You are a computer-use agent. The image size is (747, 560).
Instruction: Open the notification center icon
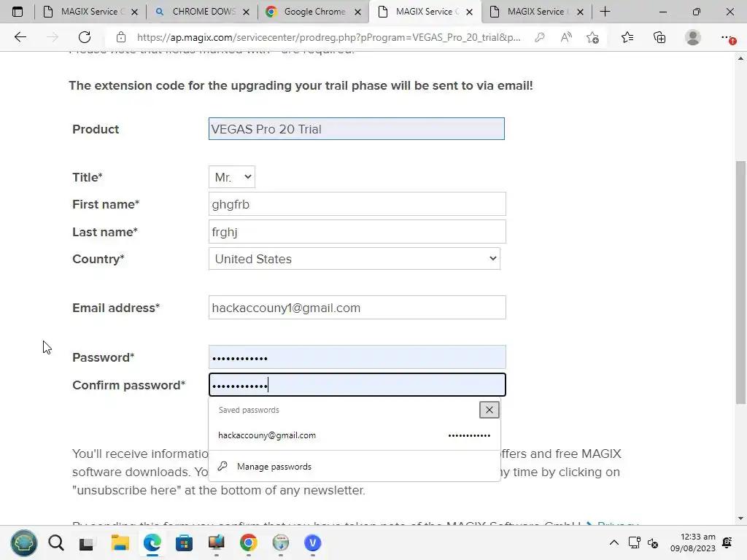click(x=727, y=542)
